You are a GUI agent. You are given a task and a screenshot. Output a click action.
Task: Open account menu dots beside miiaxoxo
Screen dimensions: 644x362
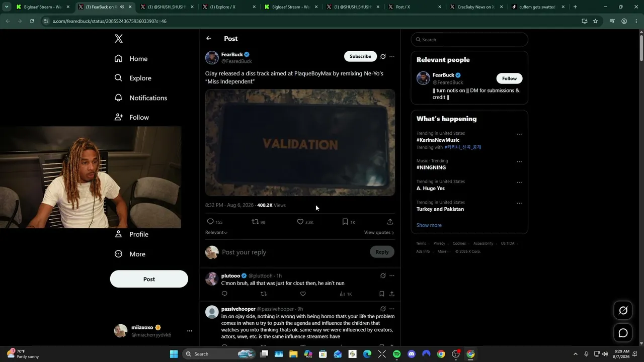click(190, 331)
